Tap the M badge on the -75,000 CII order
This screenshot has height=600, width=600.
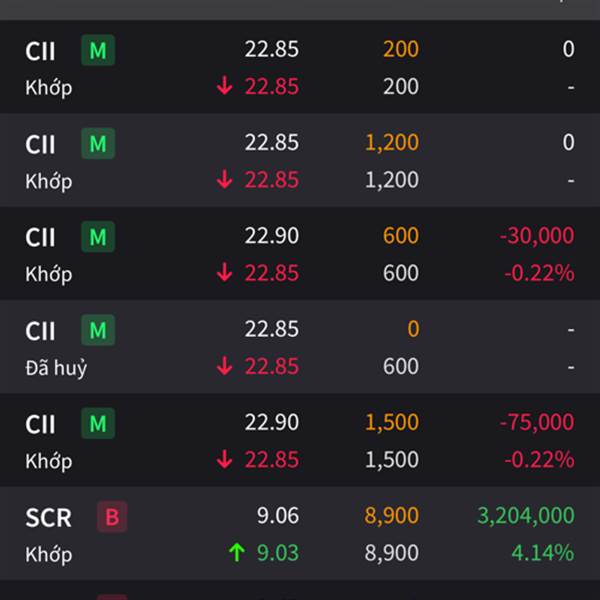point(98,423)
